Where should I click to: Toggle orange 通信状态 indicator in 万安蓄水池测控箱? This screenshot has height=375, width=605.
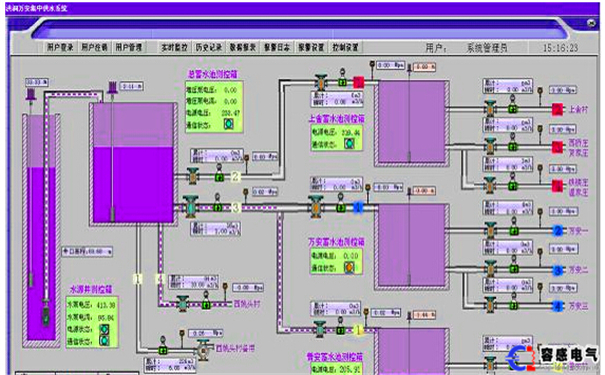(x=349, y=267)
